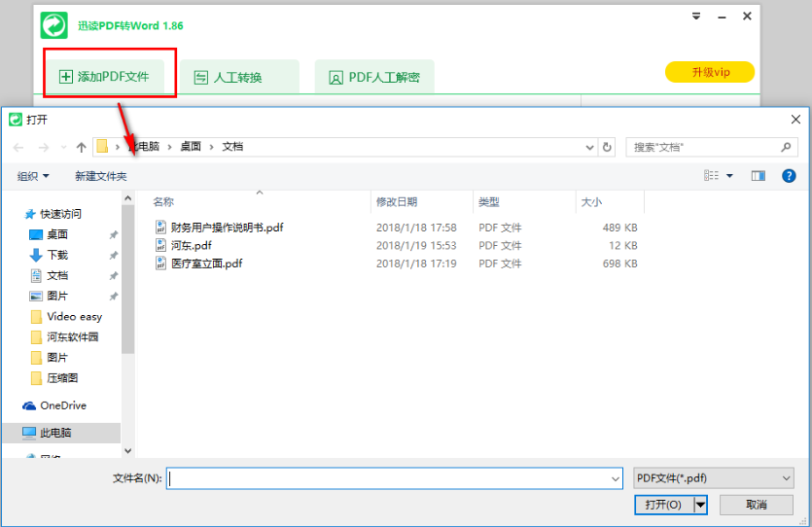Image resolution: width=812 pixels, height=527 pixels.
Task: Open the PDF人工解密 tab
Action: click(374, 77)
